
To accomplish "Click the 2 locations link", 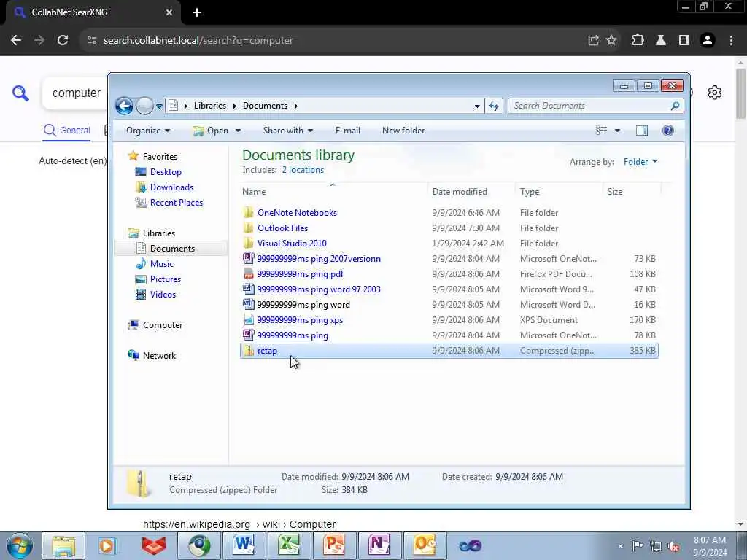I will 303,170.
